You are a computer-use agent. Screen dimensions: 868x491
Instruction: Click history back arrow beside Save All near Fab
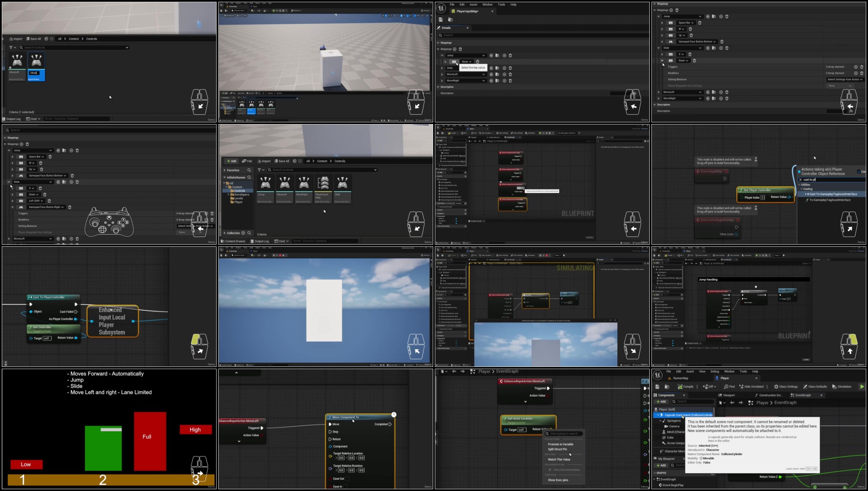click(295, 161)
